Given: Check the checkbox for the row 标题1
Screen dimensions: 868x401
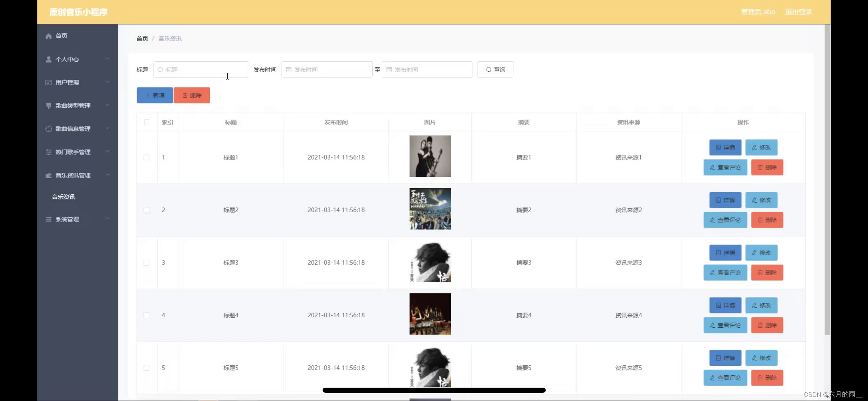Looking at the screenshot, I should coord(146,157).
